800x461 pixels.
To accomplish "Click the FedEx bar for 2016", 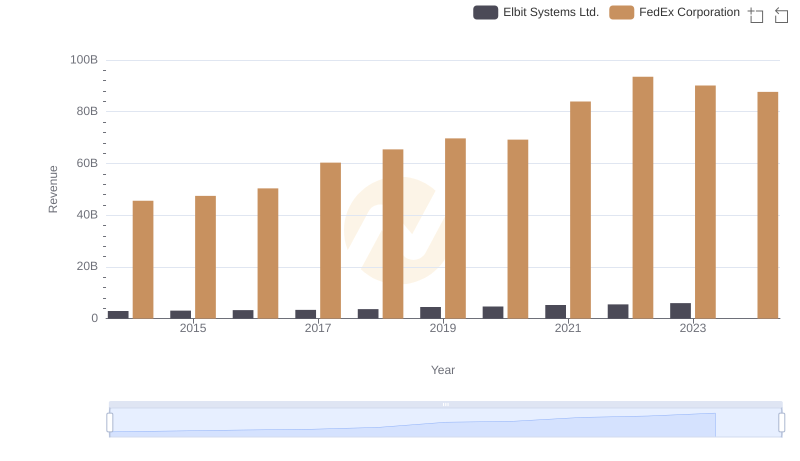I will 268,253.
